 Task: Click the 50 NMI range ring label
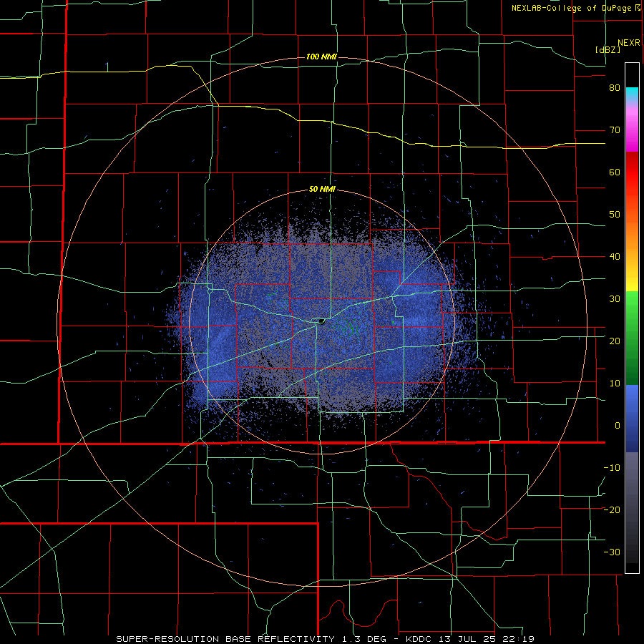(x=322, y=190)
